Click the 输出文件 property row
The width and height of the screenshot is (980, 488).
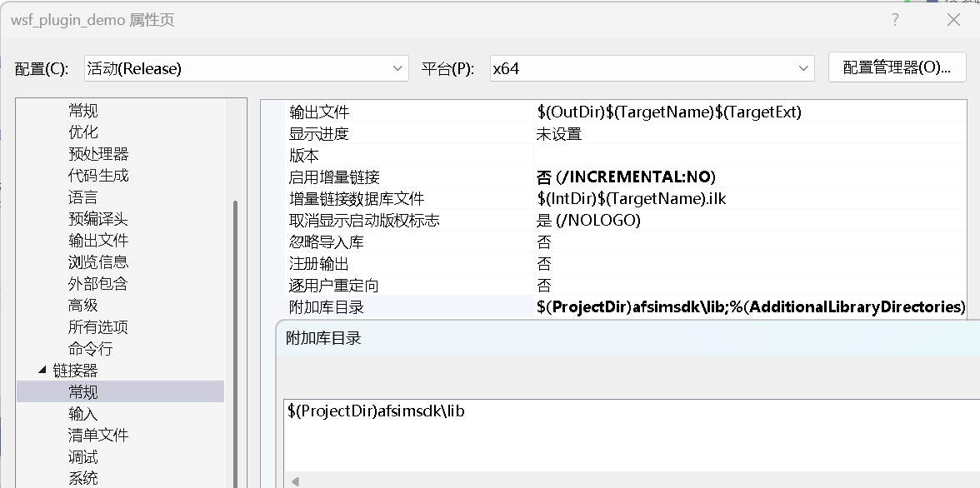click(583, 111)
